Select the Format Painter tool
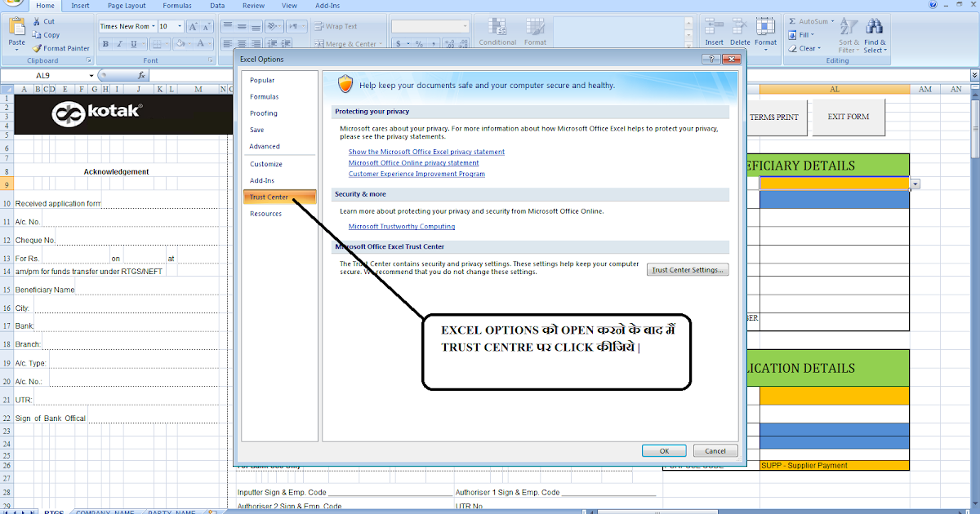This screenshot has width=980, height=514. click(37, 47)
